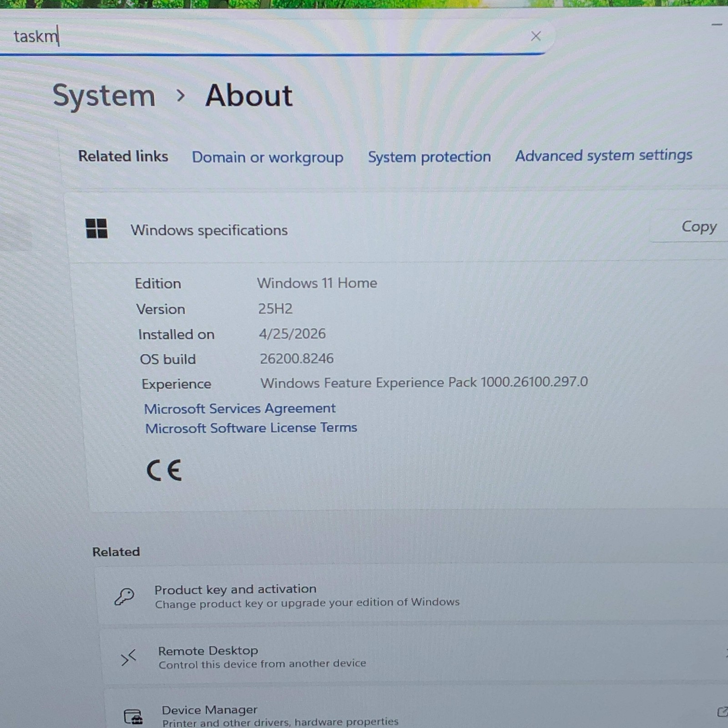Select the OS build number 26200.8246
The image size is (728, 728).
pyautogui.click(x=297, y=359)
